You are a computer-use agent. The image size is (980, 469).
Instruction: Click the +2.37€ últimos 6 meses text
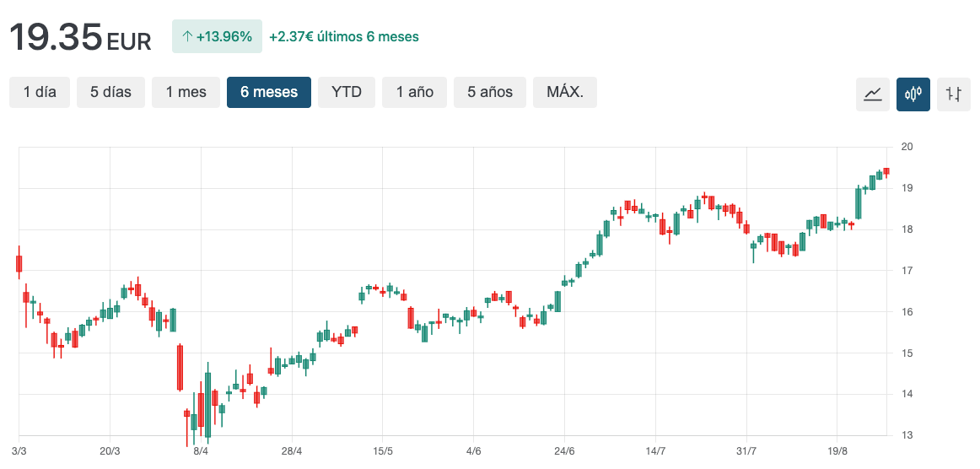point(344,36)
